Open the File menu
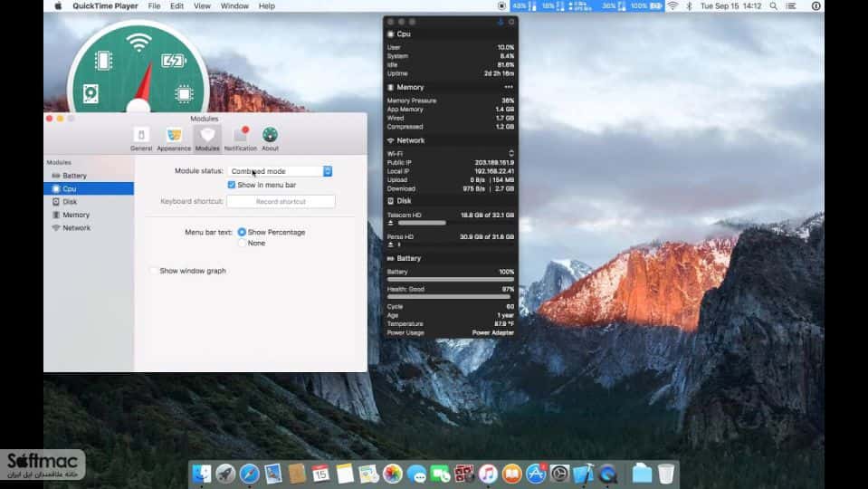 tap(155, 6)
